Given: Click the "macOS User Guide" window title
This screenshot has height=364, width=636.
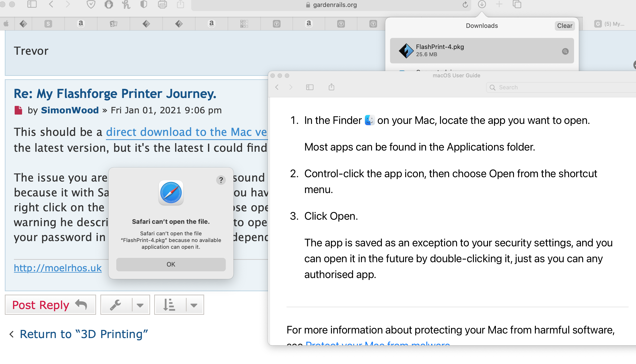Looking at the screenshot, I should 456,75.
